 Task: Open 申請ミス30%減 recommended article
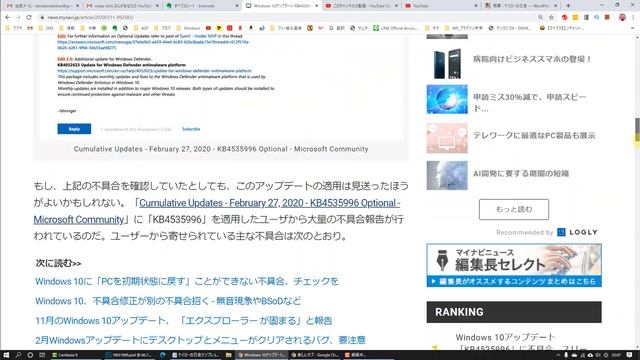(530, 103)
